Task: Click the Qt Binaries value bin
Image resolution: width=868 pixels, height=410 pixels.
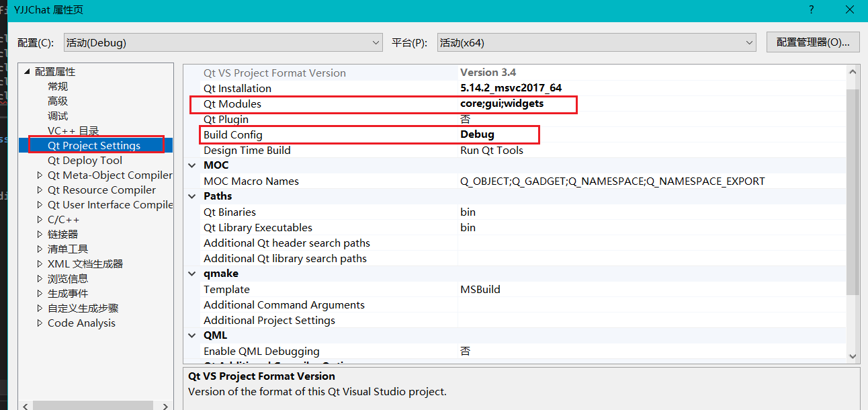Action: 468,212
